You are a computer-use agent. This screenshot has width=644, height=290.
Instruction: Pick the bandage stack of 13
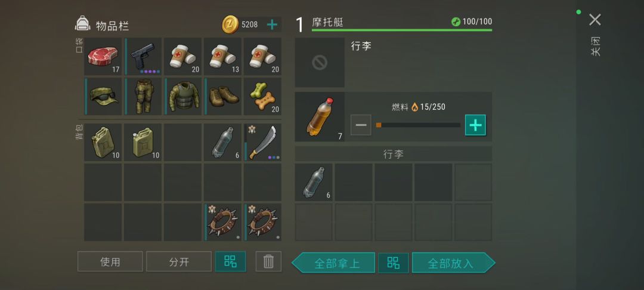pos(222,57)
